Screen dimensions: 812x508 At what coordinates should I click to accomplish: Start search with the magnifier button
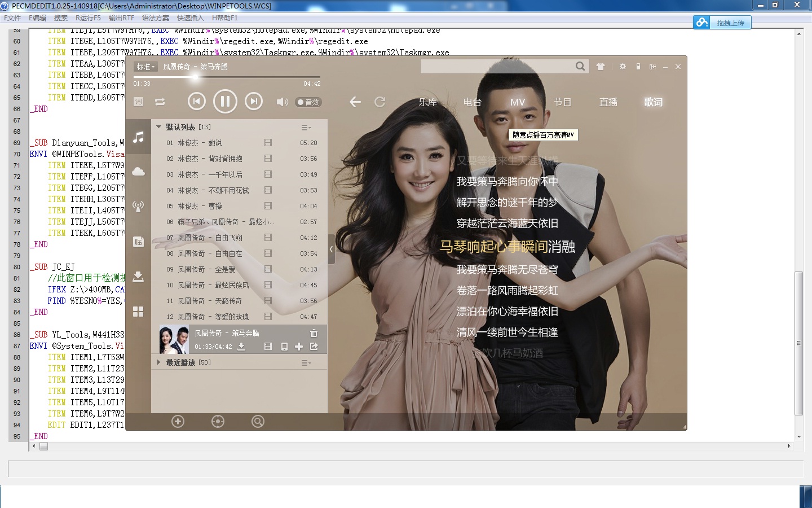pyautogui.click(x=580, y=67)
